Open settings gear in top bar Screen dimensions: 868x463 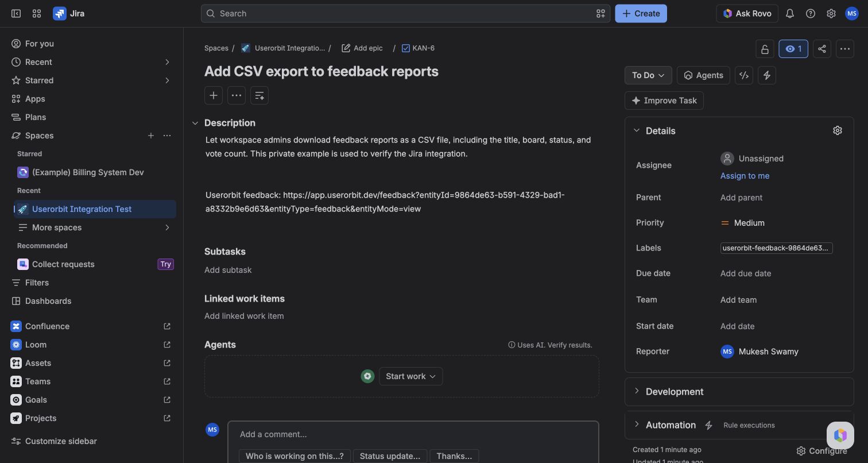tap(831, 13)
